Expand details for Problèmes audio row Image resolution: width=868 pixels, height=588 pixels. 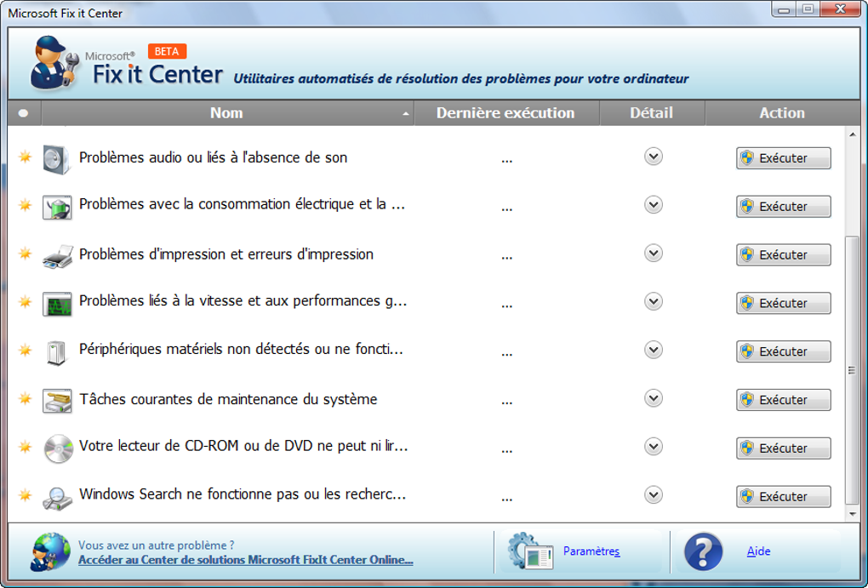[654, 157]
